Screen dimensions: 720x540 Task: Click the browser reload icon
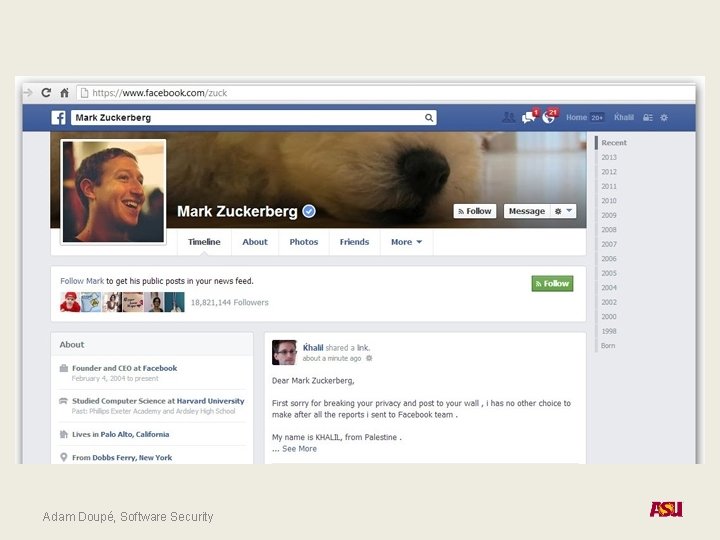[46, 93]
